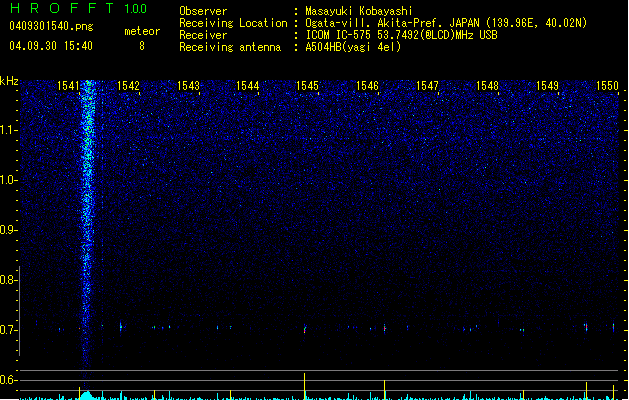This screenshot has height=400, width=629.
Task: Click the red echo spot at 0.7 kHz near 1546
Action: click(385, 329)
